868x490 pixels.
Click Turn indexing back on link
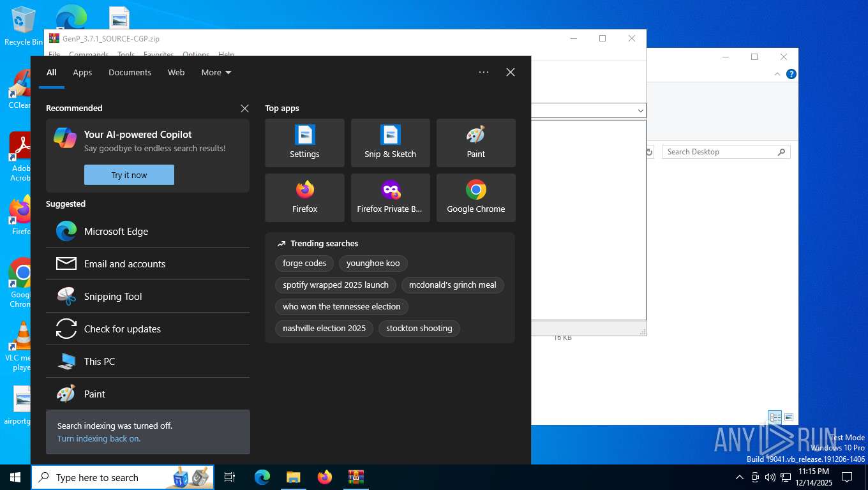[x=99, y=438]
